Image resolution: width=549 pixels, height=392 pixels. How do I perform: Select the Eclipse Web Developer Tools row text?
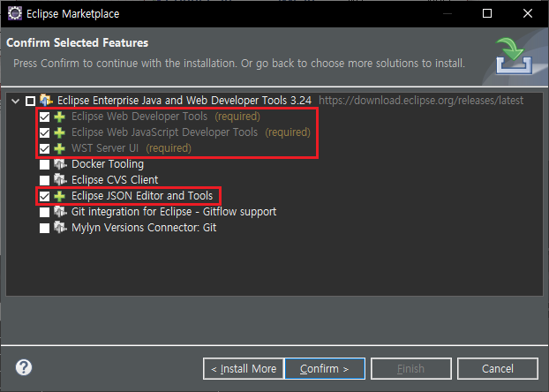[x=139, y=117]
